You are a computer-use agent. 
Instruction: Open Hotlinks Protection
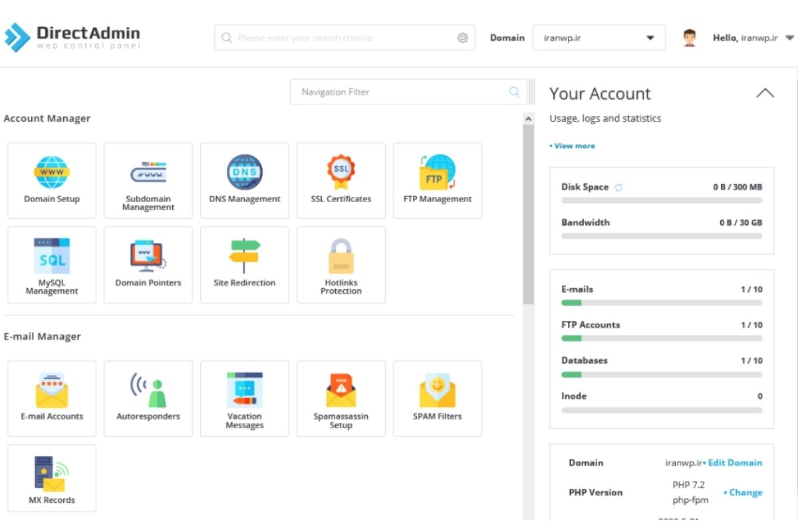pos(341,265)
